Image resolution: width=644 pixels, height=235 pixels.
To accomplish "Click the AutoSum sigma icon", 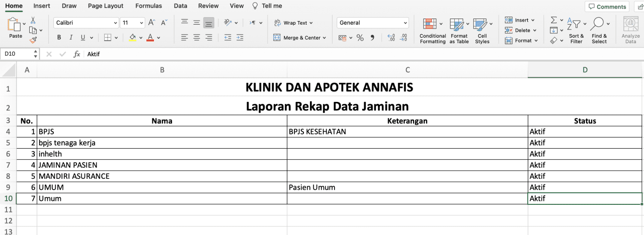I will (x=554, y=20).
